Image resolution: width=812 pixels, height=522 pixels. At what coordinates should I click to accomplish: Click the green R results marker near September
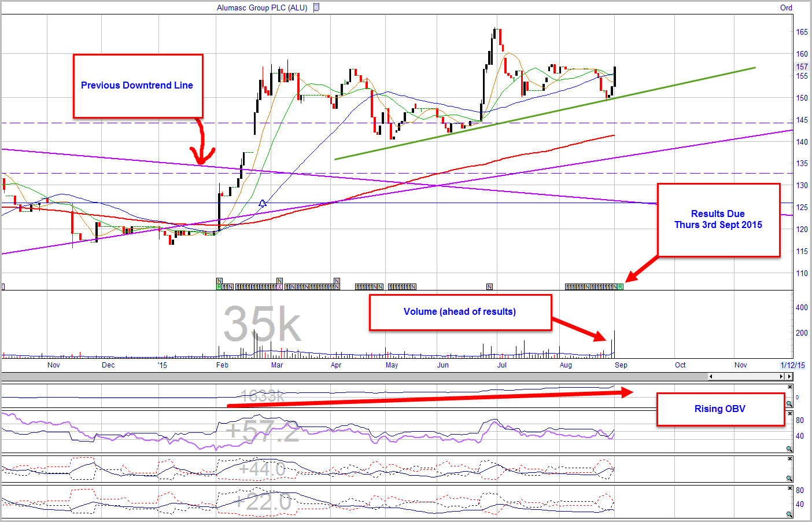[621, 286]
